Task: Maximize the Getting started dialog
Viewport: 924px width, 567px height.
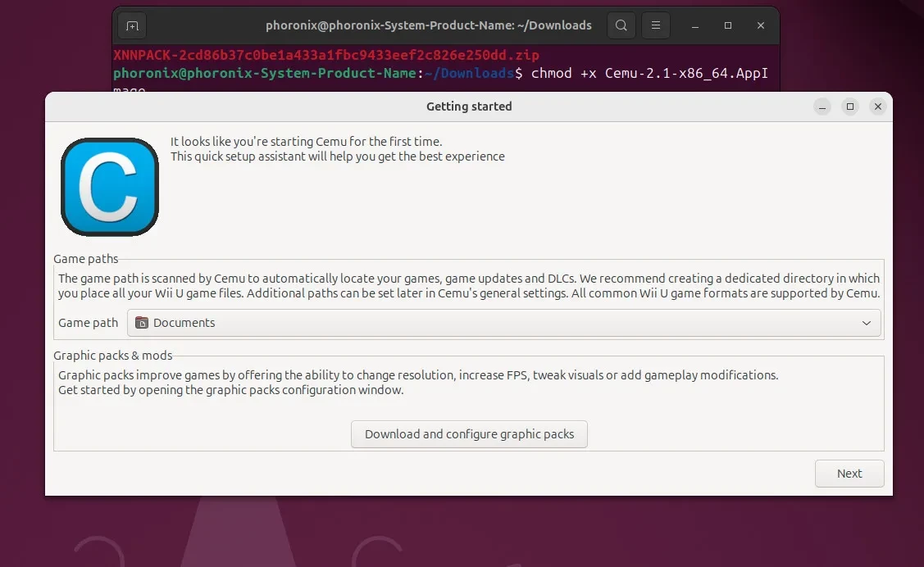Action: (x=850, y=107)
